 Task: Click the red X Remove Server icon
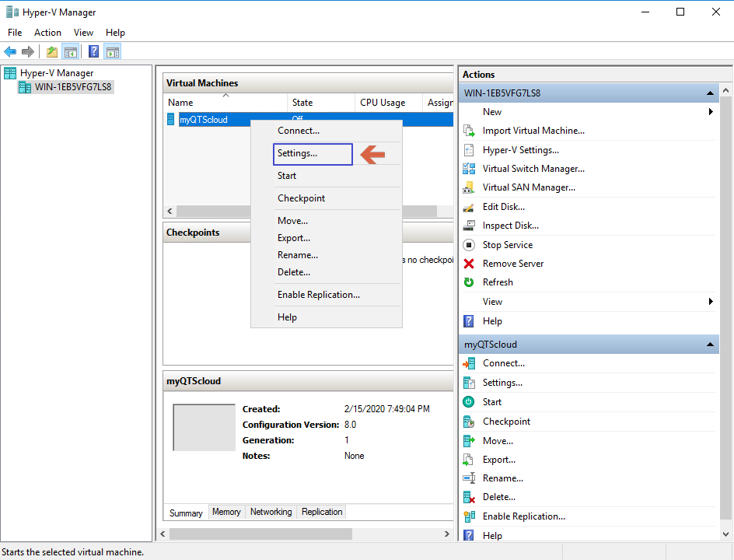tap(469, 264)
